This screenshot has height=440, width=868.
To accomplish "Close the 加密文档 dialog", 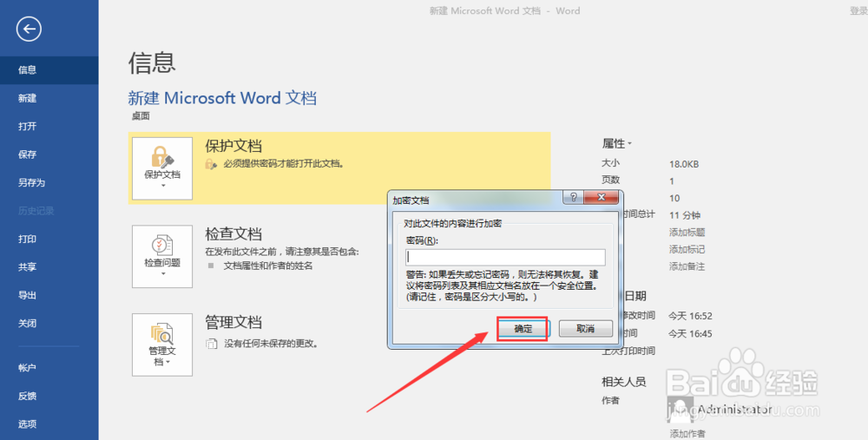I will pyautogui.click(x=602, y=197).
